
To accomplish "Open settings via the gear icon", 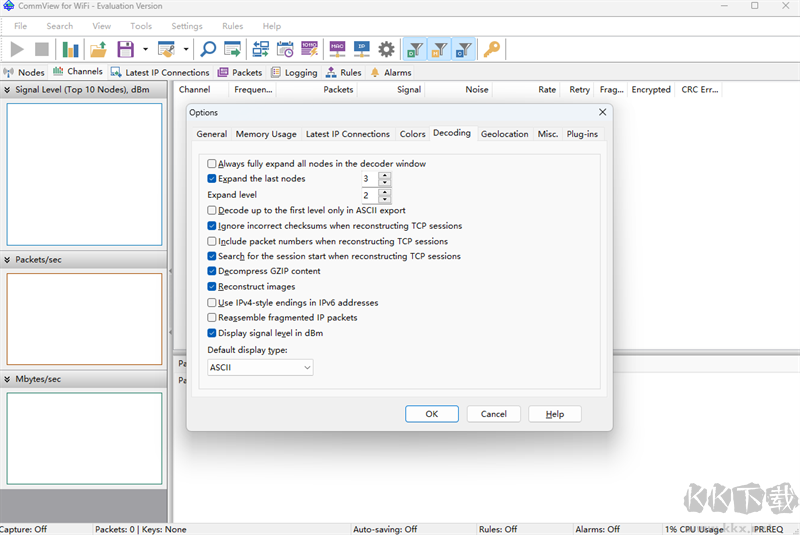I will coord(386,49).
